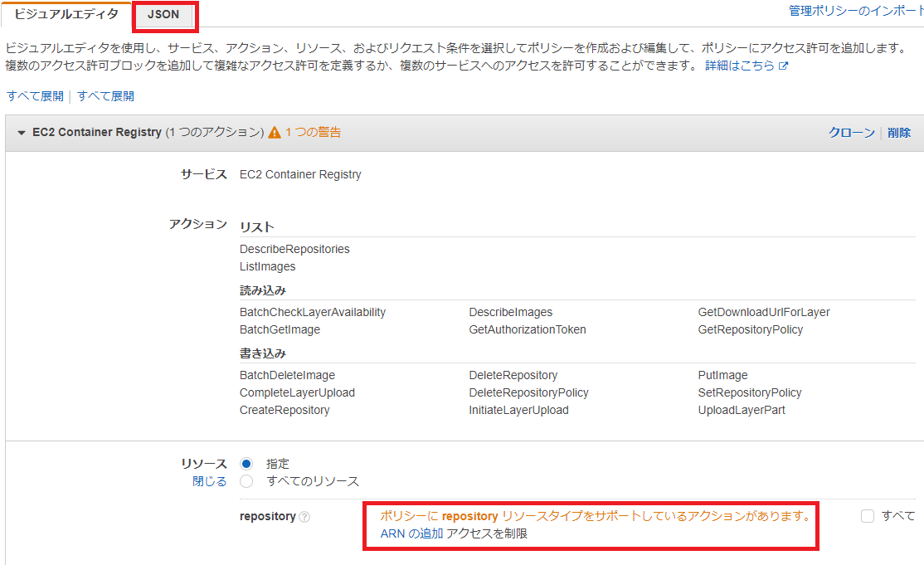Viewport: 924px width, 565px height.
Task: Click the repository help question icon
Action: (x=304, y=517)
